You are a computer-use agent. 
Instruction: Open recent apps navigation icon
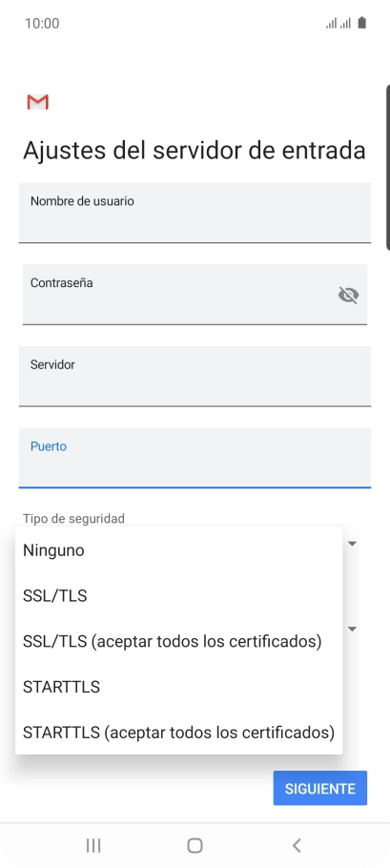(93, 845)
